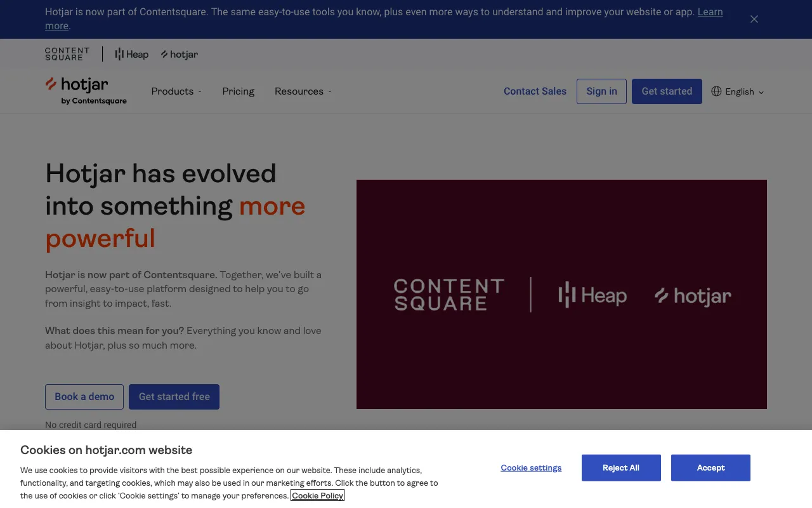Click Book a demo
The height and width of the screenshot is (508, 812).
[x=84, y=396]
